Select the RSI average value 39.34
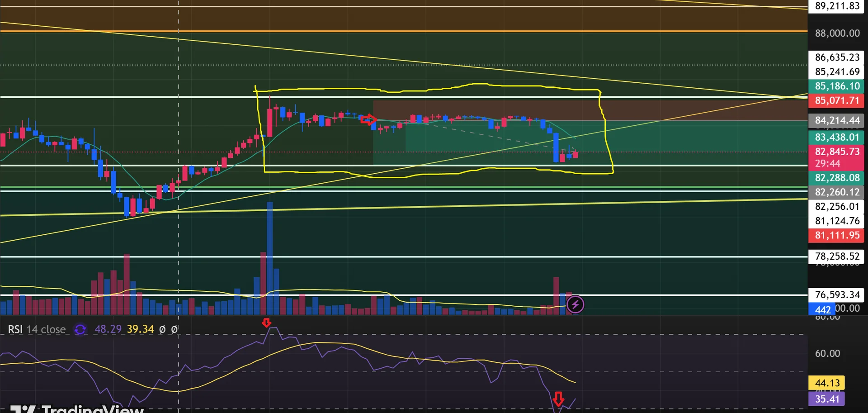The image size is (868, 413). (x=140, y=329)
